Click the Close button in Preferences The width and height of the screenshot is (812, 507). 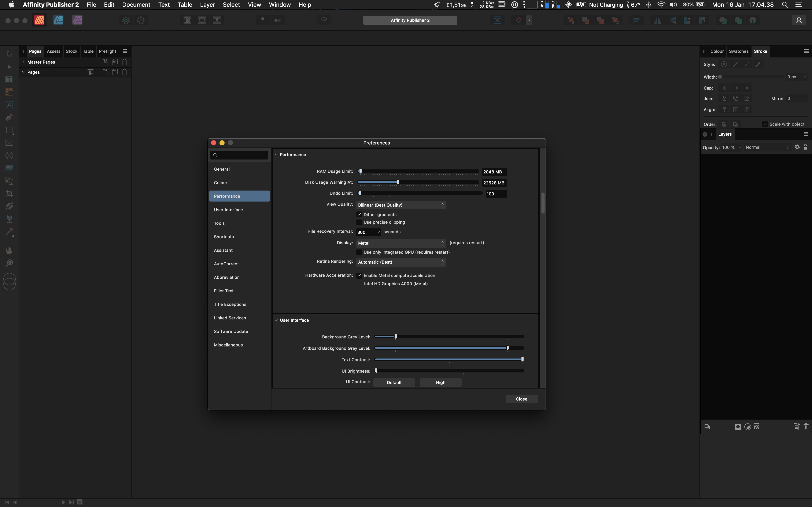(x=521, y=399)
